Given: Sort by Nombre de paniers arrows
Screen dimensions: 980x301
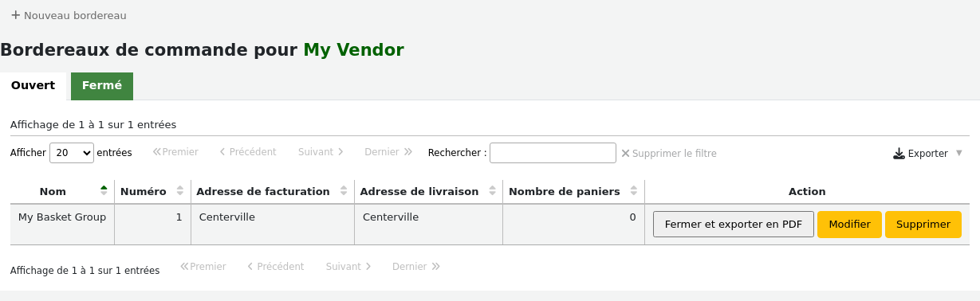Looking at the screenshot, I should [x=634, y=191].
